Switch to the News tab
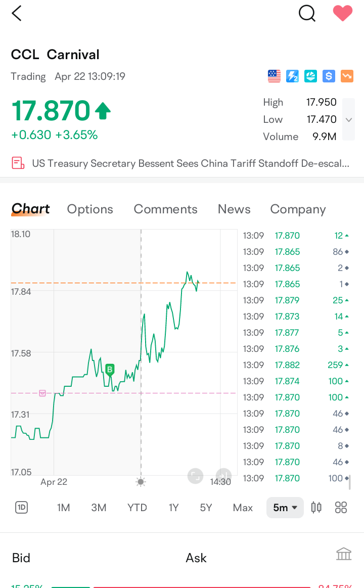 (234, 209)
